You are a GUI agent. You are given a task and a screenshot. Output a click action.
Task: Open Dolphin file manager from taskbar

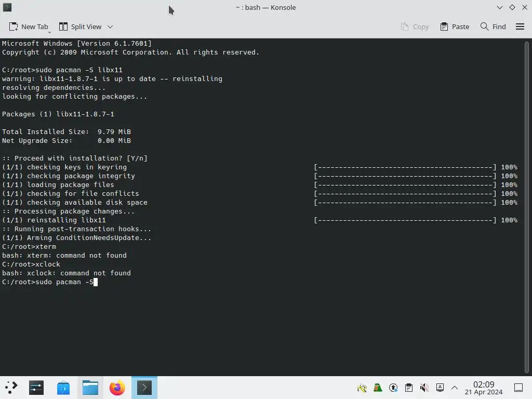pos(90,388)
